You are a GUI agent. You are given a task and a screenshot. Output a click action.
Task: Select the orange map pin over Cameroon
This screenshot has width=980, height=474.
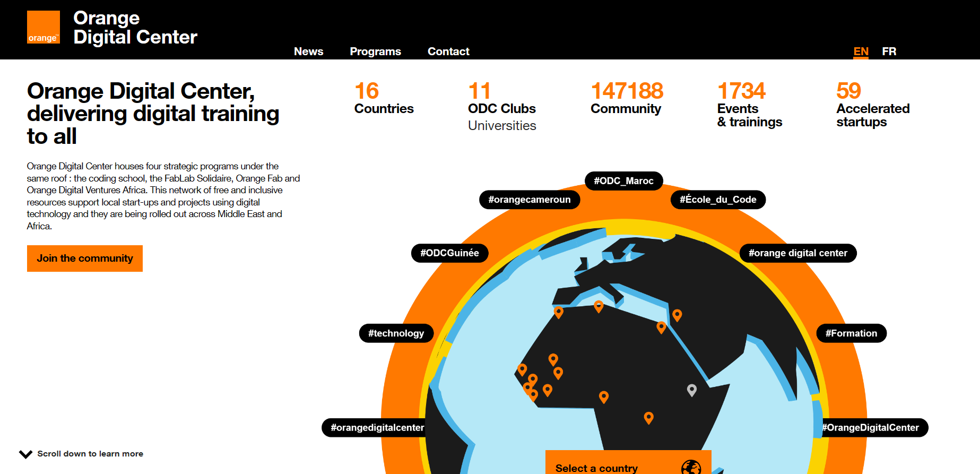point(604,397)
